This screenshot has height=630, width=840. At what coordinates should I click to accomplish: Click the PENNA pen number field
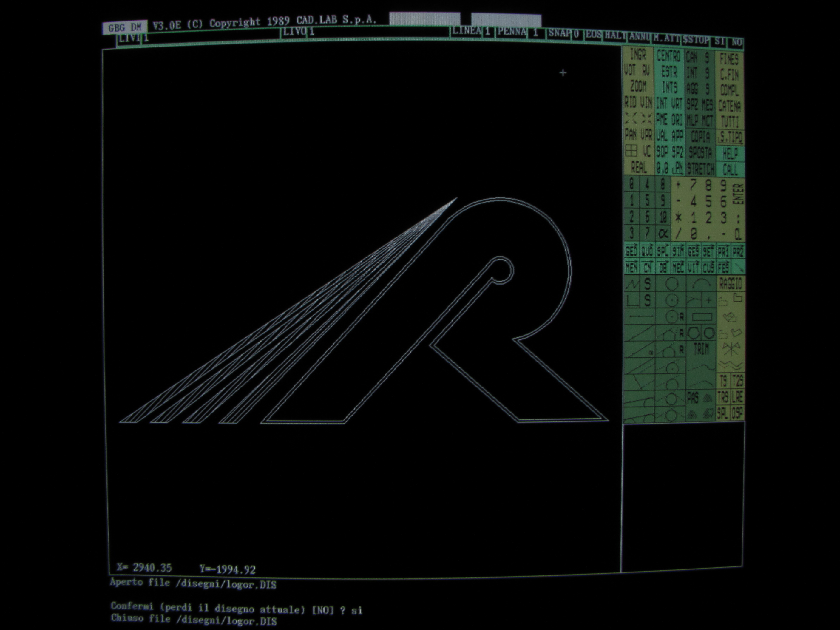pos(521,33)
